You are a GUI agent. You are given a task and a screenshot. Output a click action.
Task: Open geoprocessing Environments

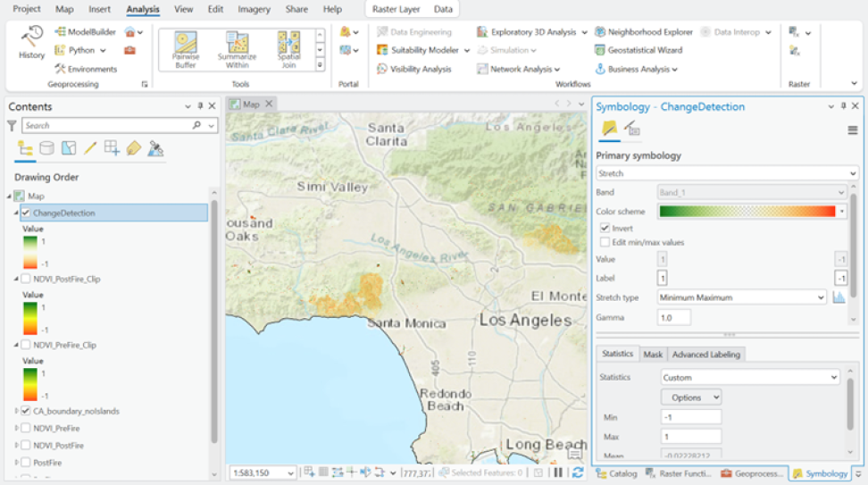click(x=86, y=69)
